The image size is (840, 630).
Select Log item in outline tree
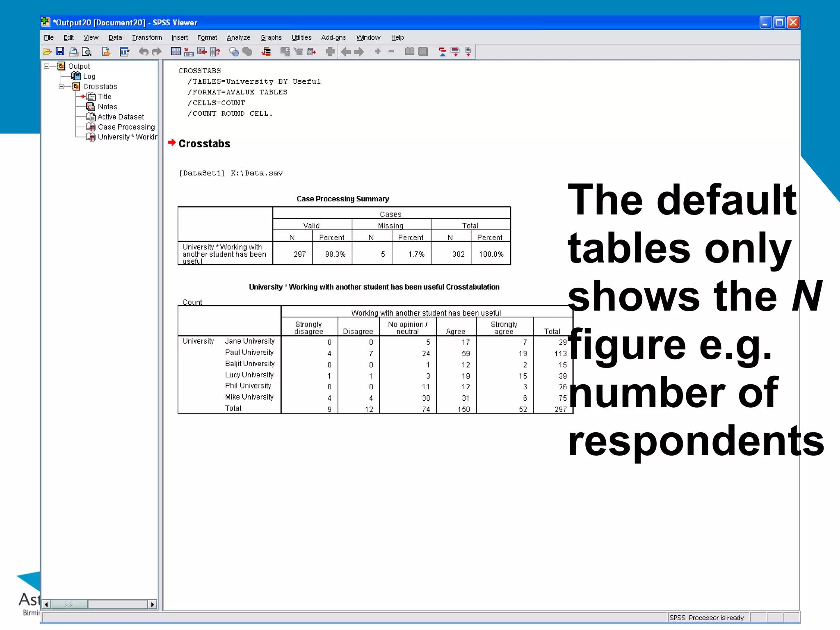point(89,77)
